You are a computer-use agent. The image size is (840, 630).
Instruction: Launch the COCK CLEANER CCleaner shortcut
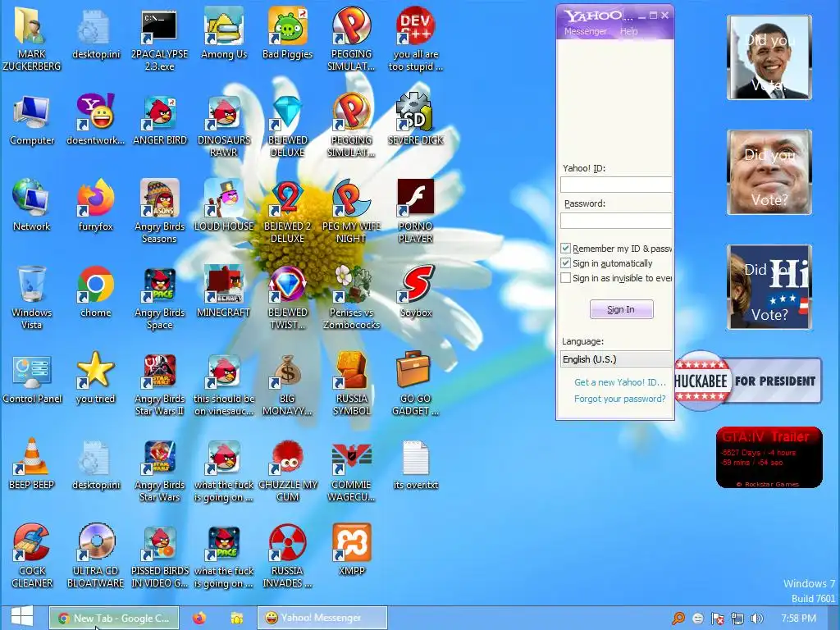(x=31, y=542)
